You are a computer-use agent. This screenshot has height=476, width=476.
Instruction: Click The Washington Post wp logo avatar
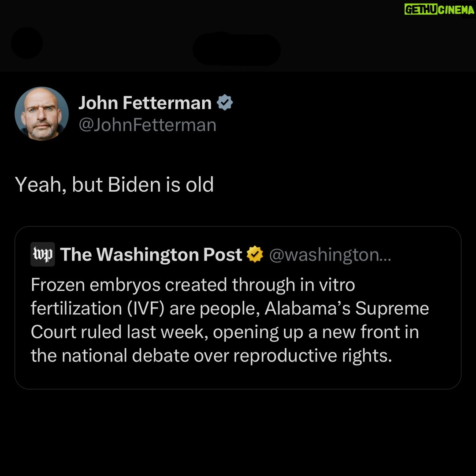point(43,254)
